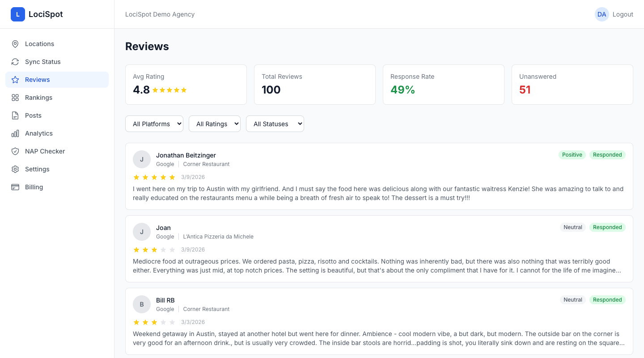Open Rankings via the grid icon

coord(15,98)
